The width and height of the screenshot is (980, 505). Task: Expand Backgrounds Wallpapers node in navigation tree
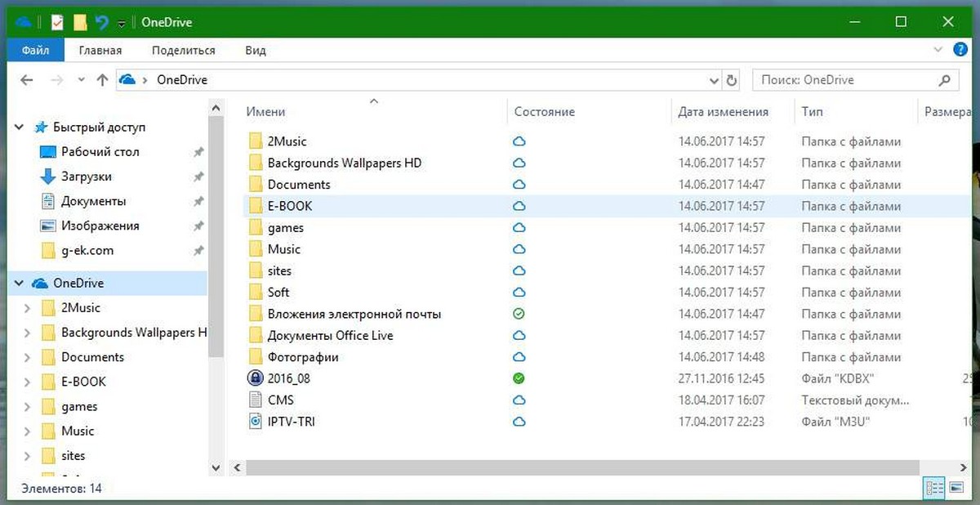(27, 333)
